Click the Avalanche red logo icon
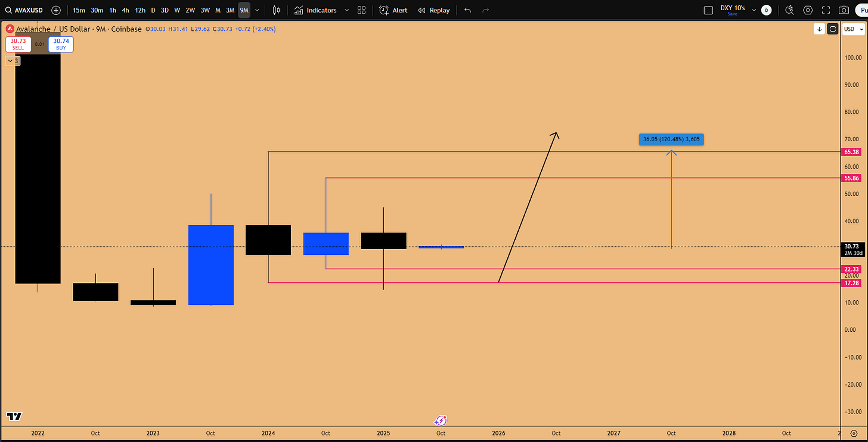This screenshot has width=868, height=442. 10,28
